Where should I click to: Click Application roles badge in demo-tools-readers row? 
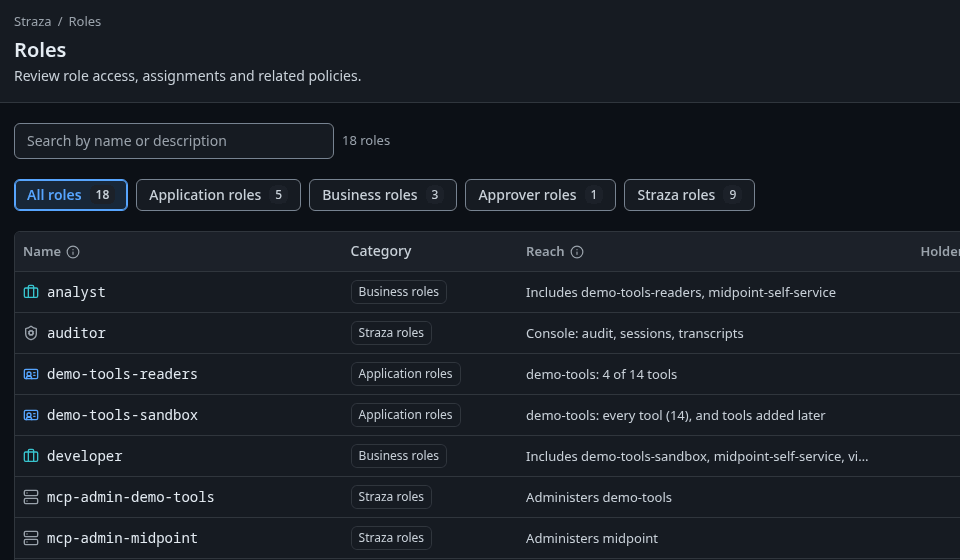(405, 374)
